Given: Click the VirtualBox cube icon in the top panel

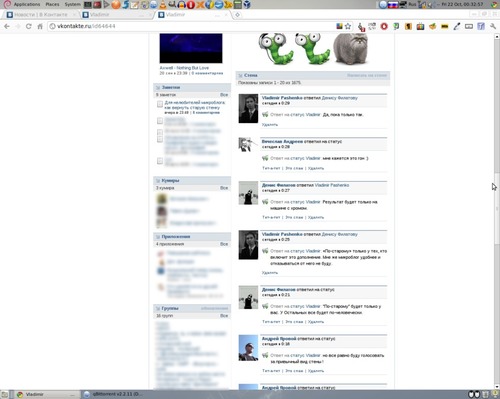Looking at the screenshot, I should (247, 4).
